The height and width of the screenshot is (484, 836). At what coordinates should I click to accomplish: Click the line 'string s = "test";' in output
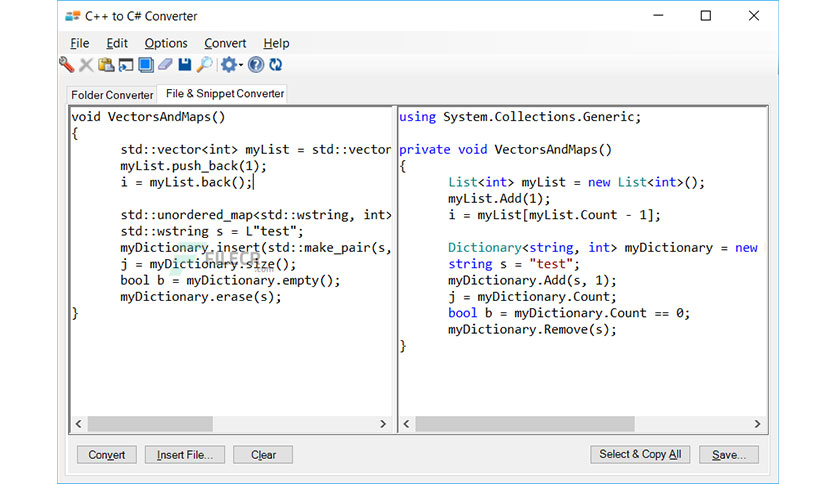(513, 264)
